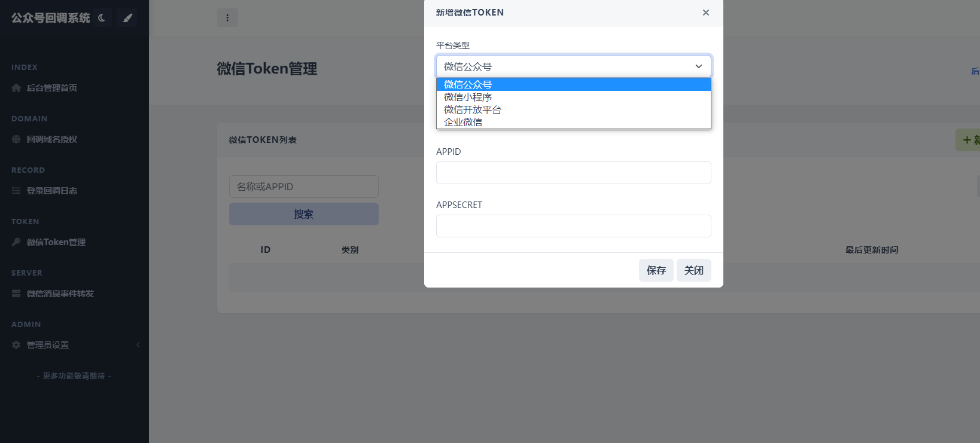980x443 pixels.
Task: Select 微信公众号 option in list
Action: point(574,84)
